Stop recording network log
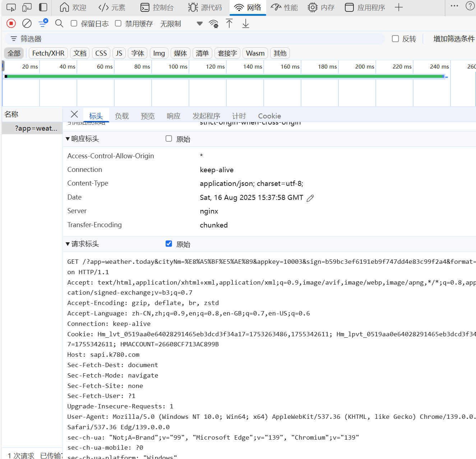Image resolution: width=476 pixels, height=459 pixels. pos(11,24)
